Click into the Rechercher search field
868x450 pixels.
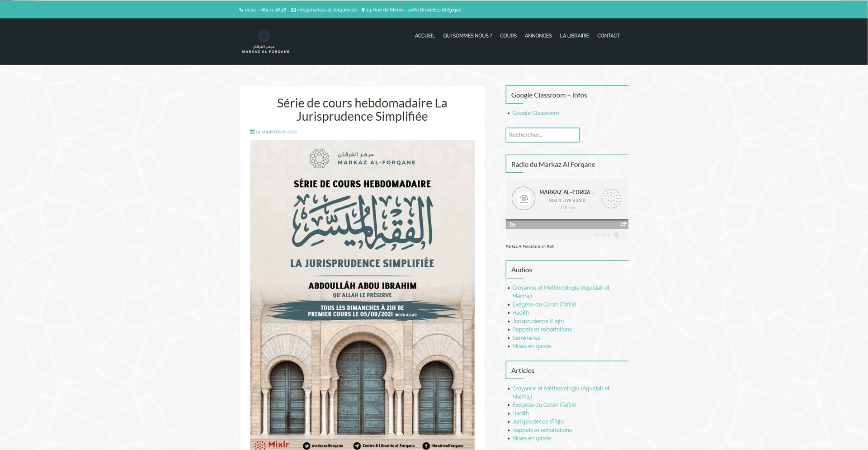[542, 135]
